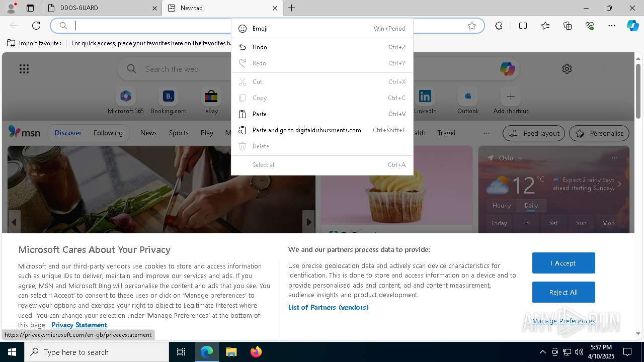The width and height of the screenshot is (644, 362).
Task: Refresh the page with the reload icon
Action: point(36,26)
